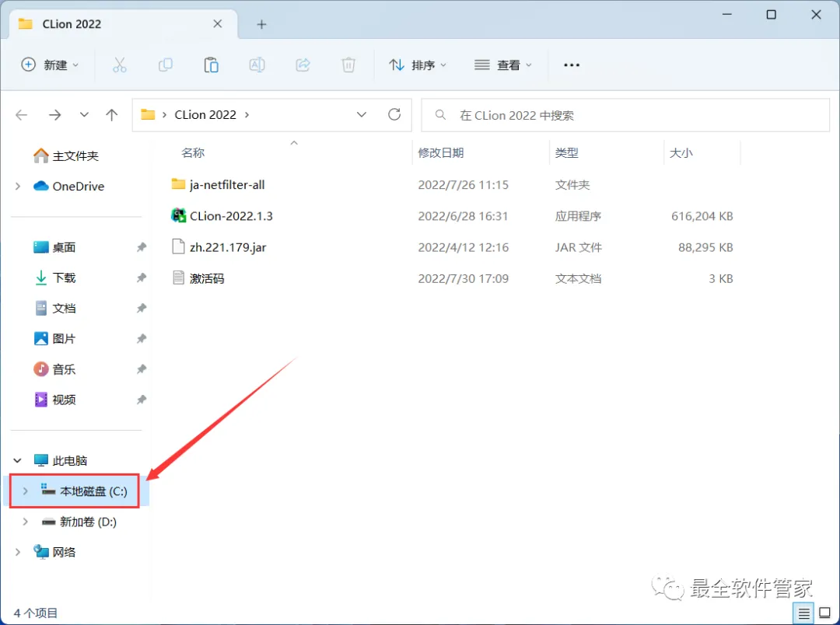The image size is (840, 625).
Task: Refresh the CLion 2022 folder
Action: tap(394, 114)
